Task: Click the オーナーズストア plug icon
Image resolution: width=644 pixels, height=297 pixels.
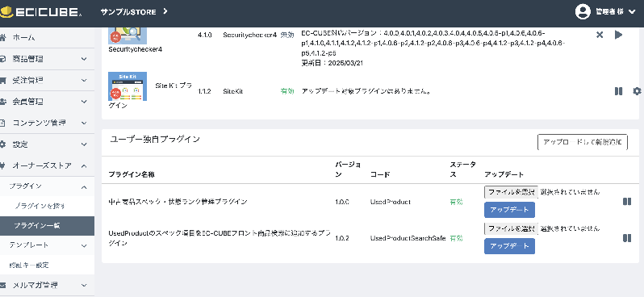Action: pyautogui.click(x=3, y=166)
